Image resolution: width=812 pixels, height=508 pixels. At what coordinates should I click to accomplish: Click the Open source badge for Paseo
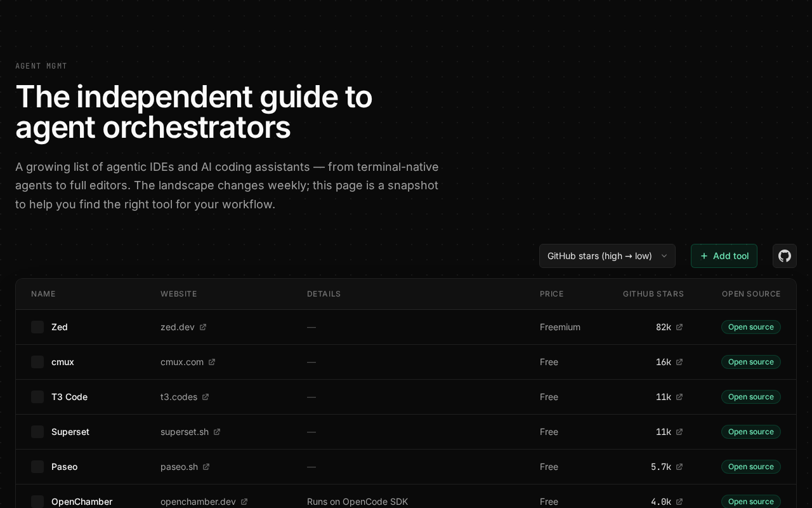pyautogui.click(x=751, y=467)
